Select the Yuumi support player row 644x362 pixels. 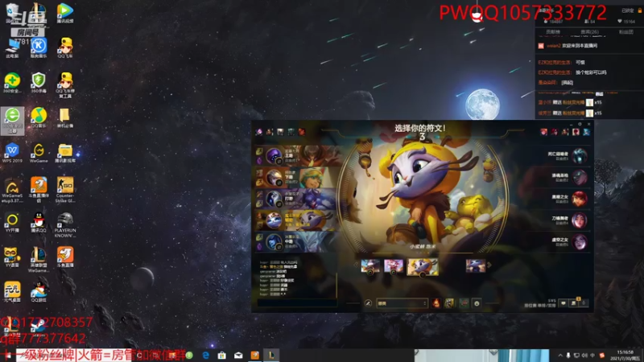click(296, 220)
